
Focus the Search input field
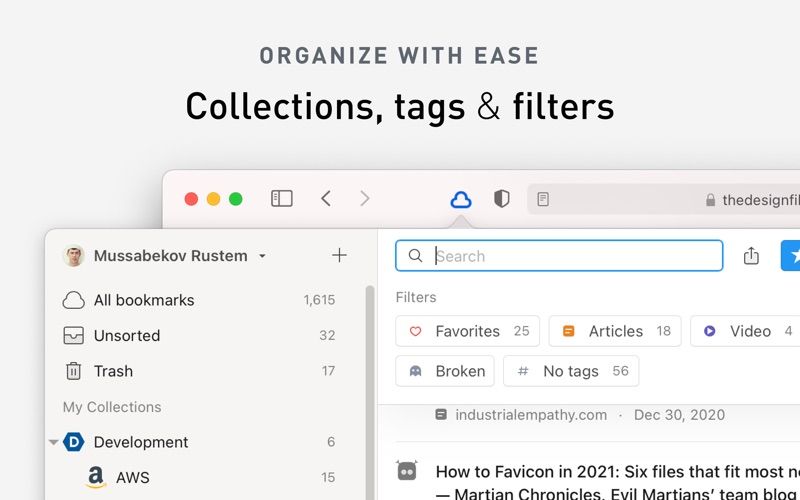559,256
